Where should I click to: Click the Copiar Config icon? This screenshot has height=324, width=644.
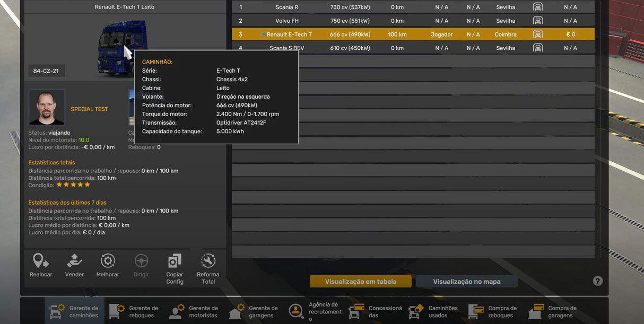175,261
